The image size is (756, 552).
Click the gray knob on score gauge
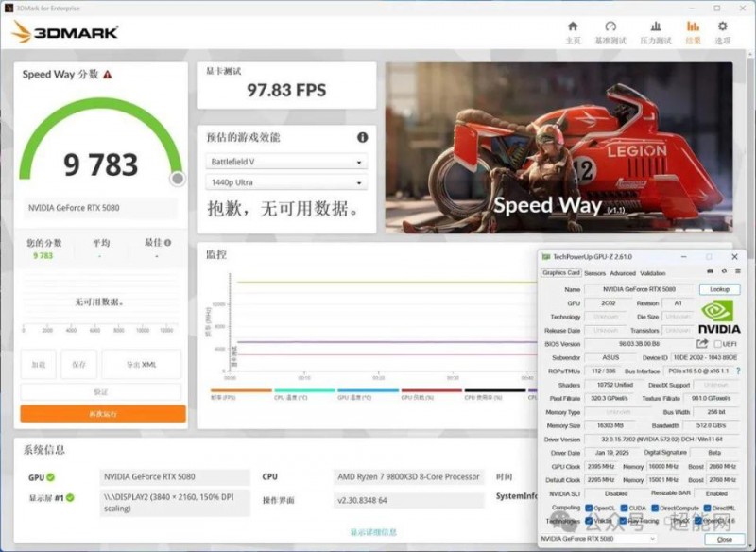[x=178, y=179]
